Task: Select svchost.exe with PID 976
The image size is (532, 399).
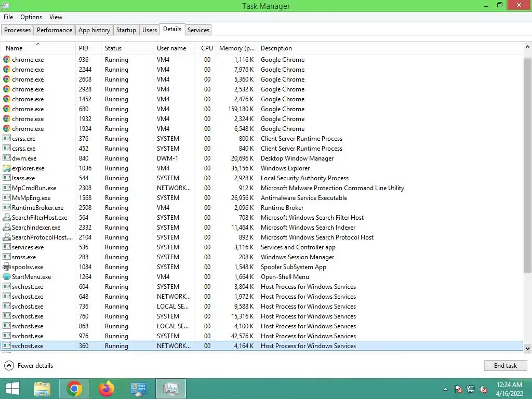Action: (x=262, y=336)
